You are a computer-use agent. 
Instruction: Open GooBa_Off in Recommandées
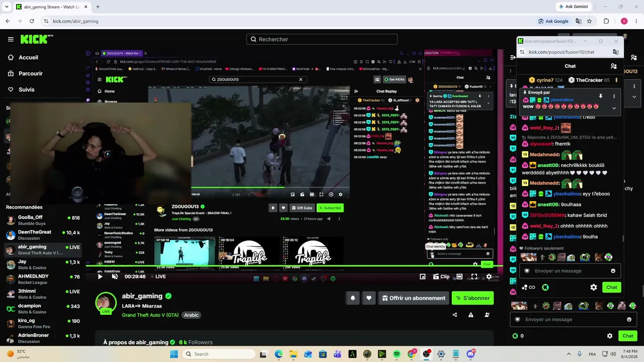[x=43, y=220]
